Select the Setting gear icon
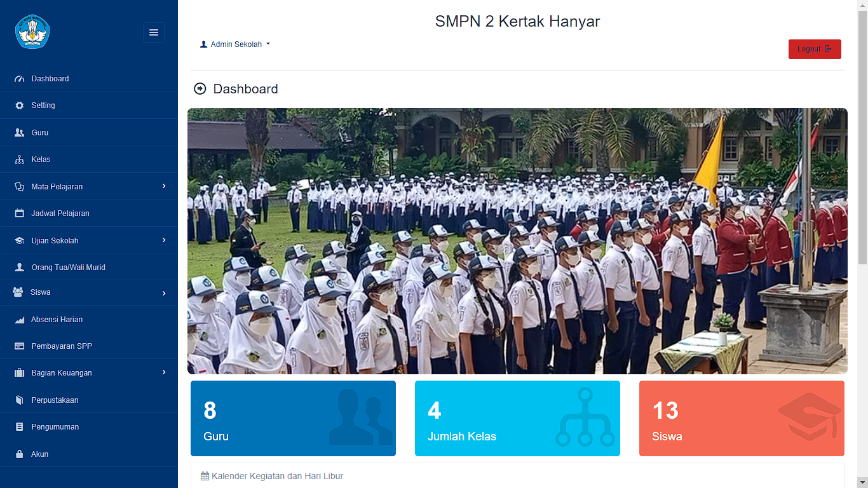868x488 pixels. click(x=20, y=105)
